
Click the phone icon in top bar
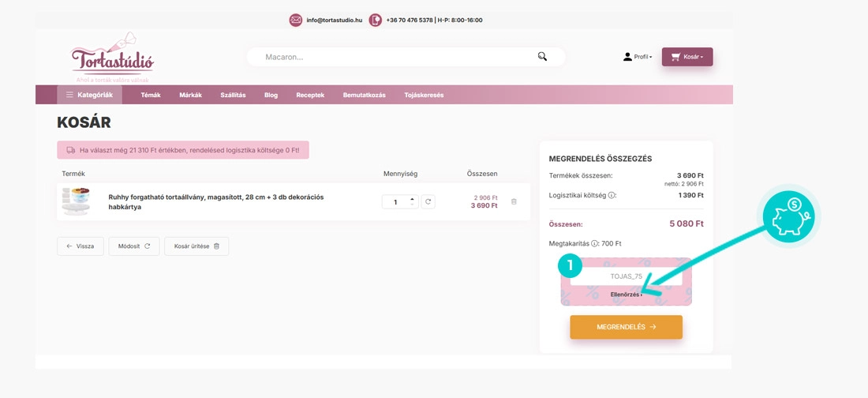pyautogui.click(x=376, y=20)
